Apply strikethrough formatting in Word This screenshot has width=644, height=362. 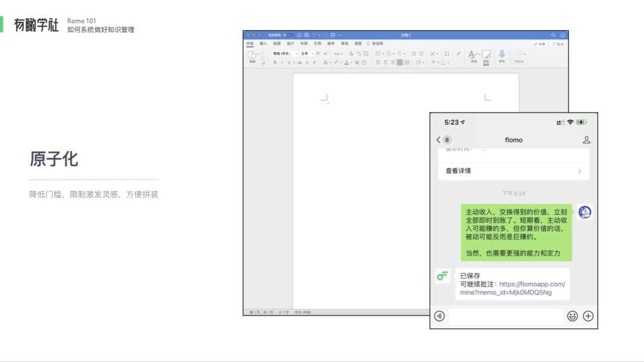tap(300, 63)
